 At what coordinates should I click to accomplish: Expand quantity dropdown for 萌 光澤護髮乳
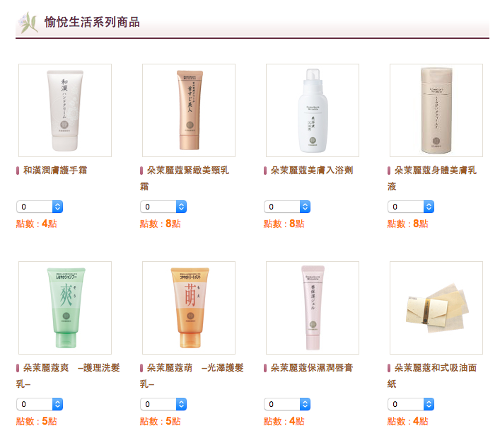(x=163, y=404)
